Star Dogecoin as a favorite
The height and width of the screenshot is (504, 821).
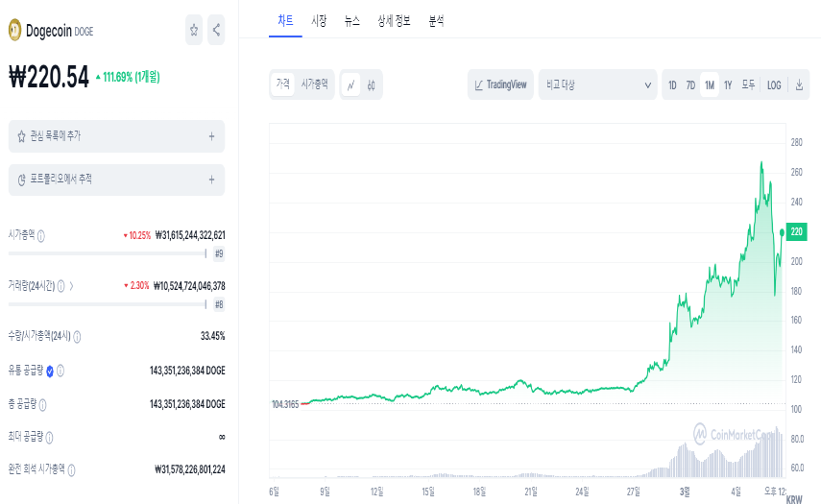[x=194, y=30]
